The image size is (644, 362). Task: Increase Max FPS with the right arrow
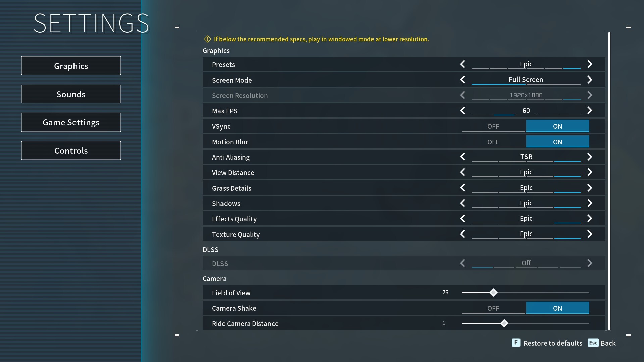click(x=590, y=110)
